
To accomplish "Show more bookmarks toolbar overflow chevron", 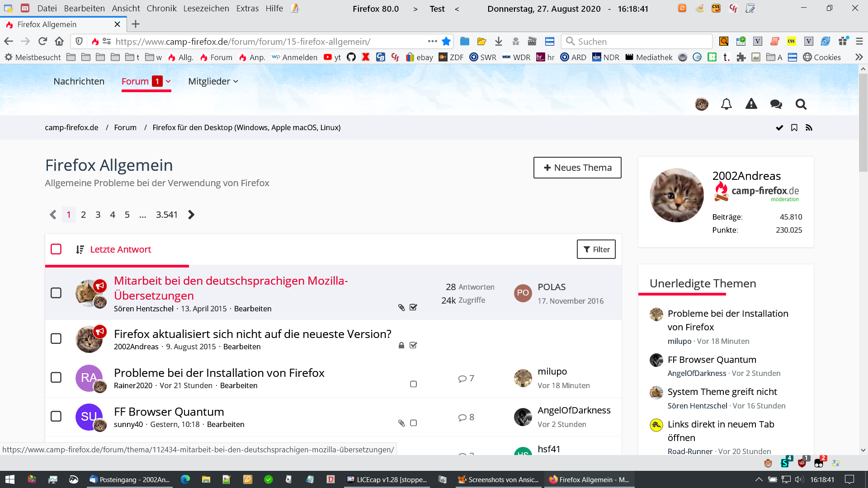I will [x=859, y=57].
